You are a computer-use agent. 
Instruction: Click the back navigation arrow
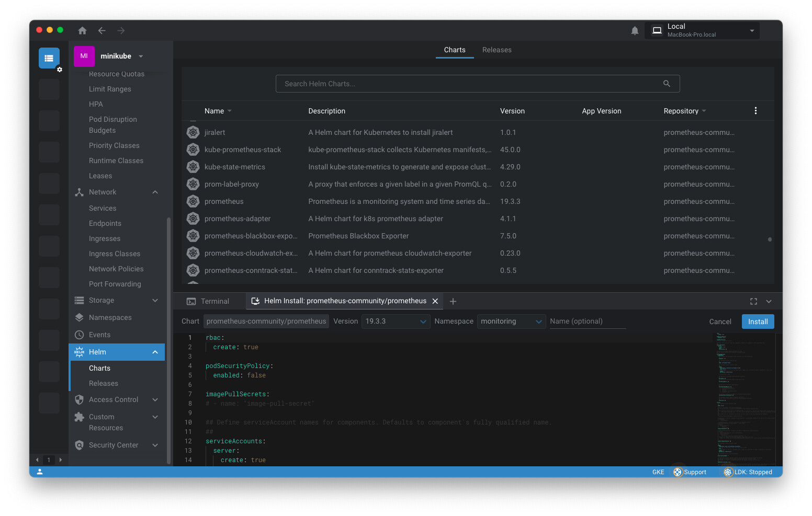click(101, 30)
